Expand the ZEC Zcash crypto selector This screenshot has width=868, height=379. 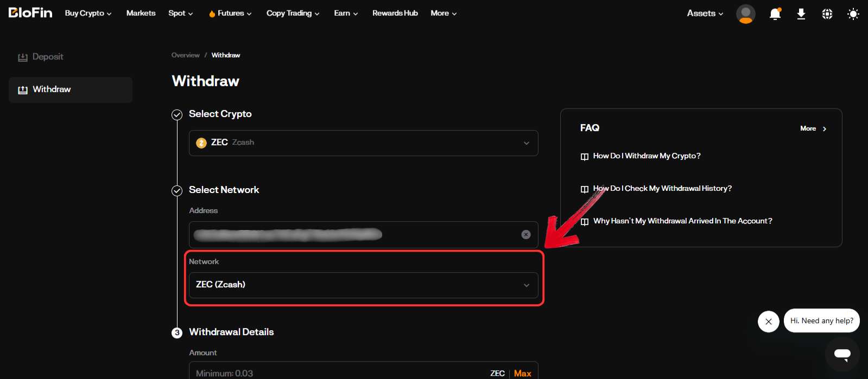[363, 143]
